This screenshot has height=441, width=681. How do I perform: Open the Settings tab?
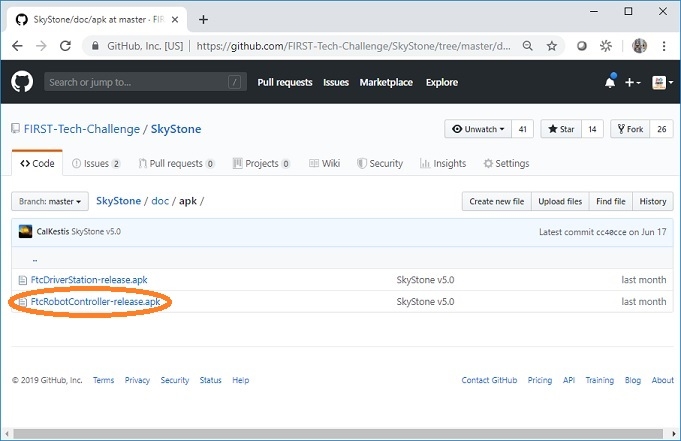505,163
